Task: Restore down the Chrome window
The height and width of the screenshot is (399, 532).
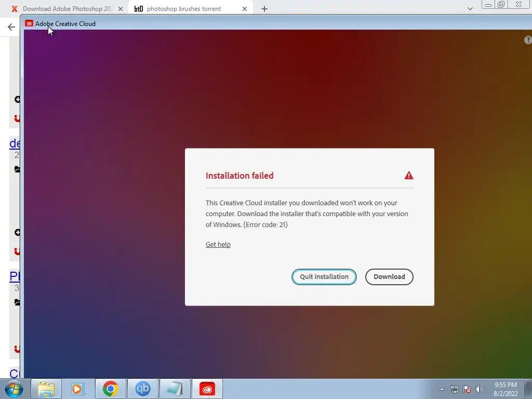Action: pos(501,4)
